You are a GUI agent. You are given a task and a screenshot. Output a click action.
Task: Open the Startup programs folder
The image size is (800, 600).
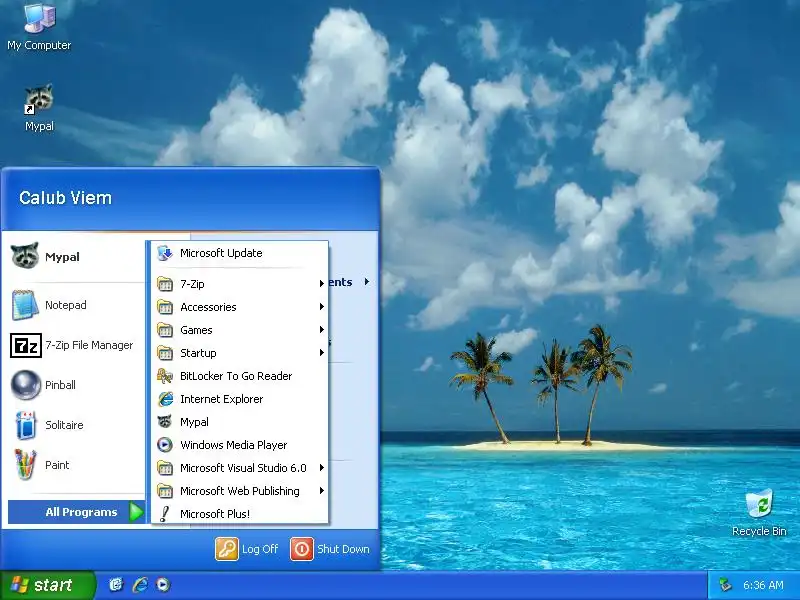coord(240,353)
